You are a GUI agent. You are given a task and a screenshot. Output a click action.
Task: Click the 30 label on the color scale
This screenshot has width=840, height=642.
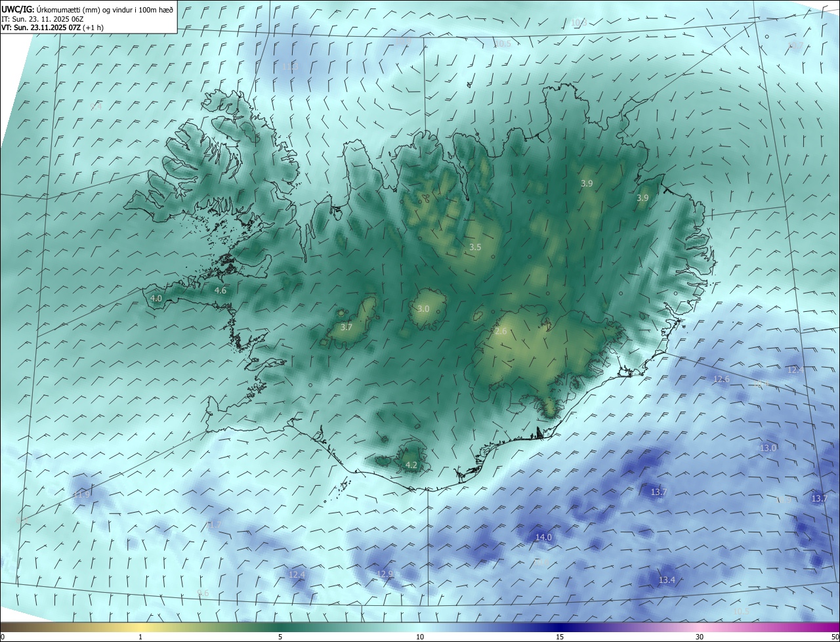(x=700, y=637)
